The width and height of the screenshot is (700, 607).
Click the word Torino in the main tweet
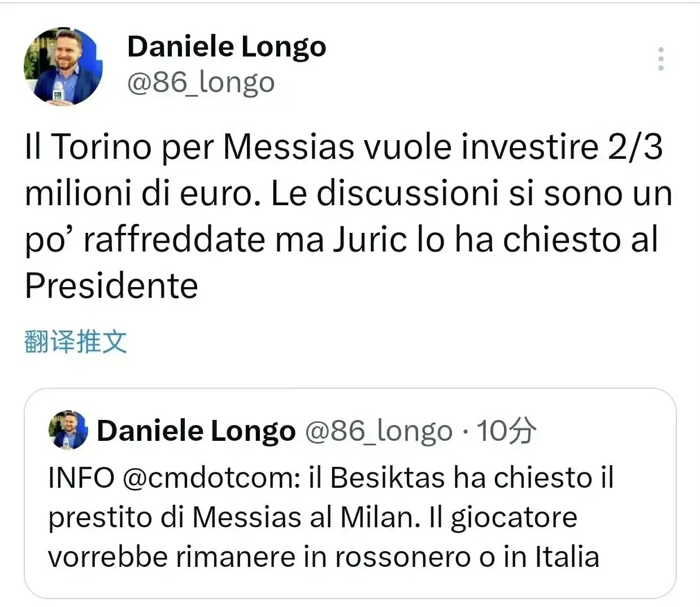pyautogui.click(x=102, y=147)
